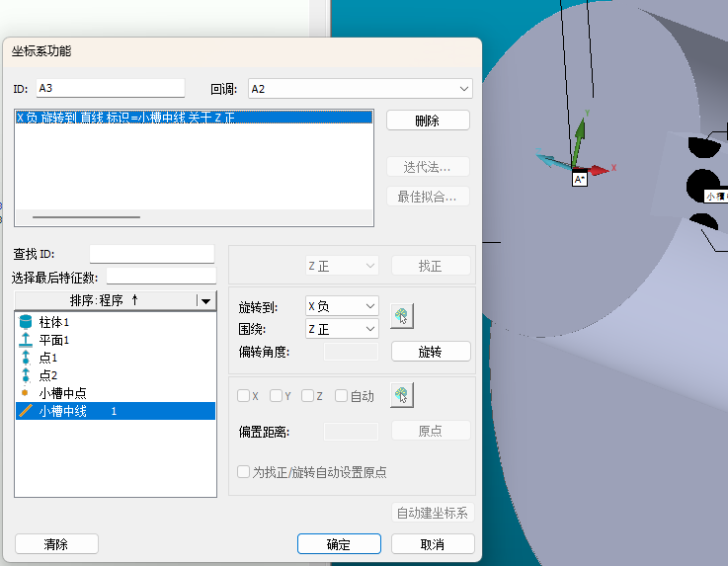Image resolution: width=728 pixels, height=566 pixels.
Task: Click the 小槽 feature label in 3D view
Action: pos(715,196)
